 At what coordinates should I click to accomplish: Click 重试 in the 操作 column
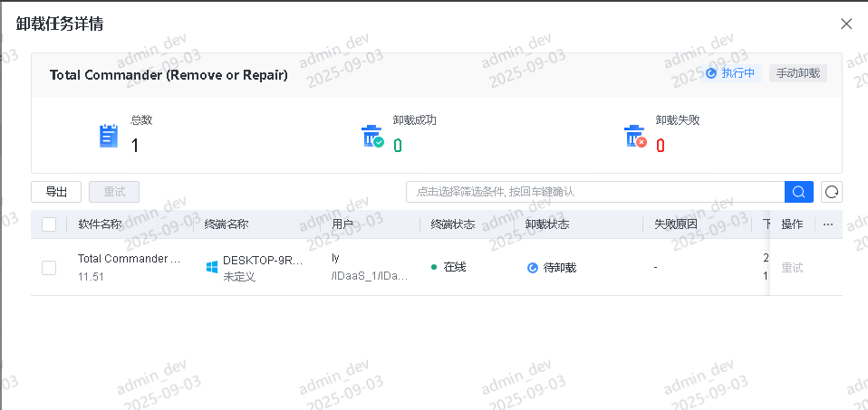[x=792, y=268]
